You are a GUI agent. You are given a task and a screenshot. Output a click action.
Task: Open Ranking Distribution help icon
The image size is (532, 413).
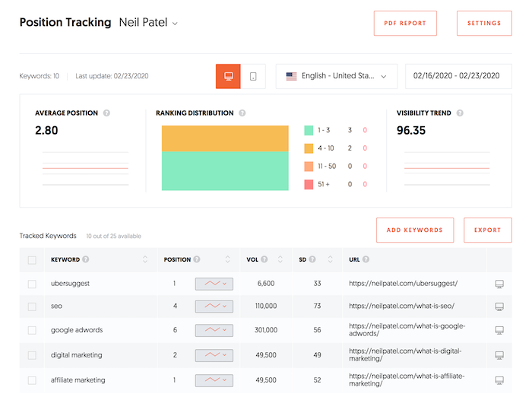click(242, 113)
